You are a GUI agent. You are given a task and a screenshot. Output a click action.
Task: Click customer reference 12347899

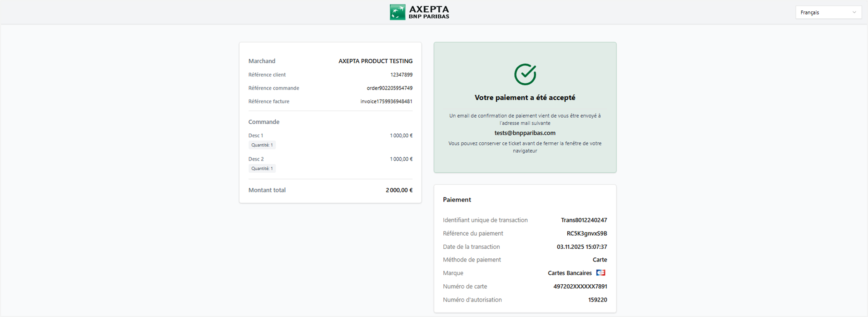pos(401,75)
